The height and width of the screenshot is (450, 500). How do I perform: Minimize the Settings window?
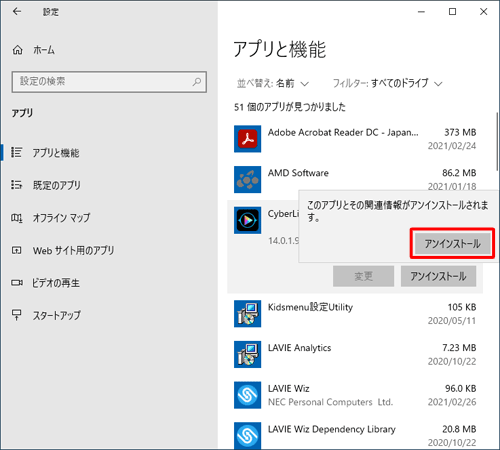tap(421, 12)
